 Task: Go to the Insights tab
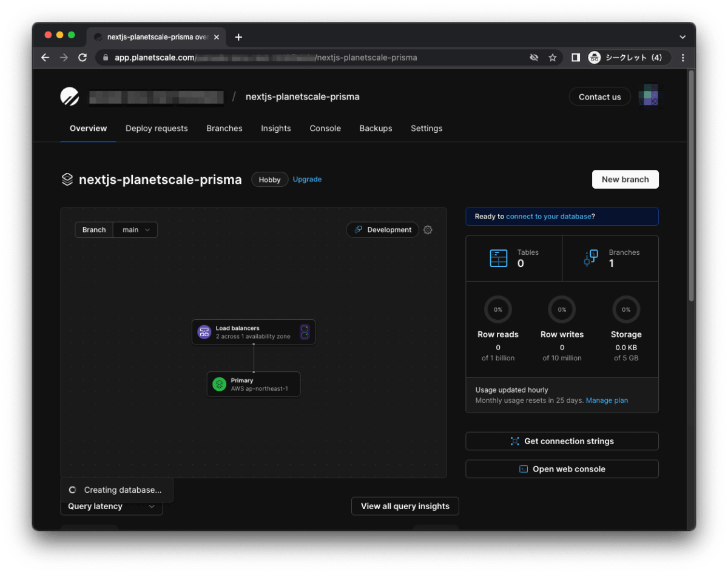[x=276, y=129]
